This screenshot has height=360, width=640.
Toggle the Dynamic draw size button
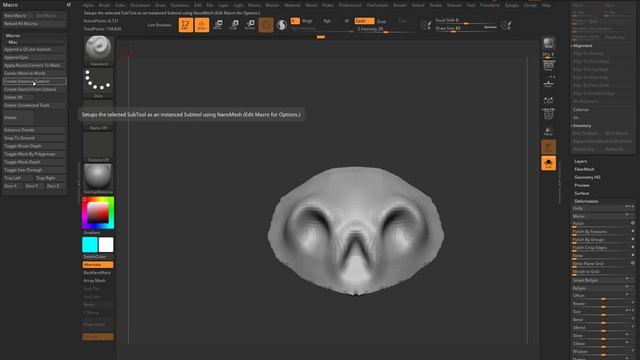[491, 27]
